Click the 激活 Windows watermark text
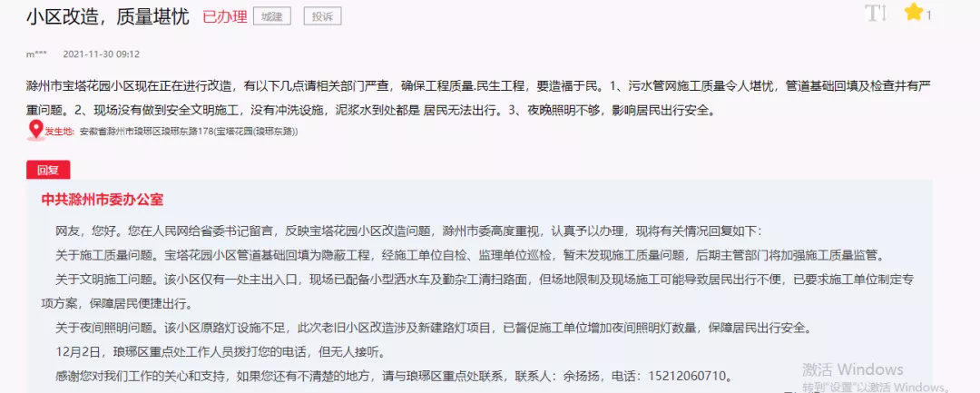980x393 pixels. tap(852, 369)
